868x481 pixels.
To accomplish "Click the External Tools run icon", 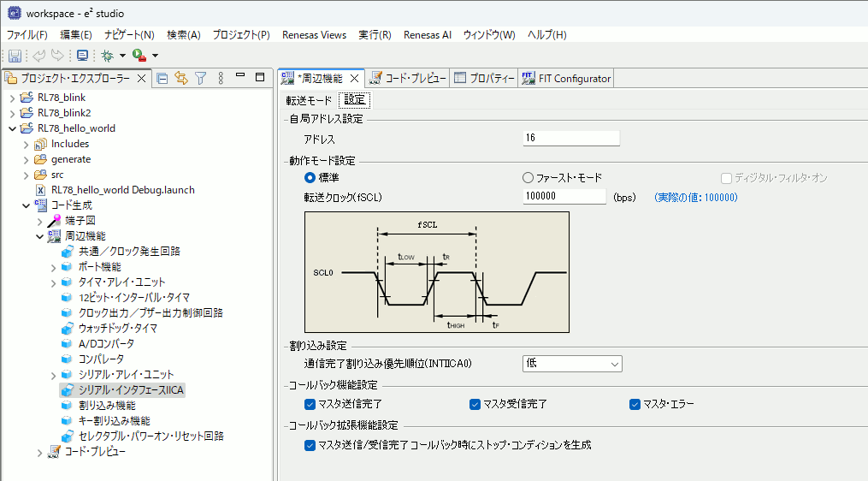I will coord(139,56).
